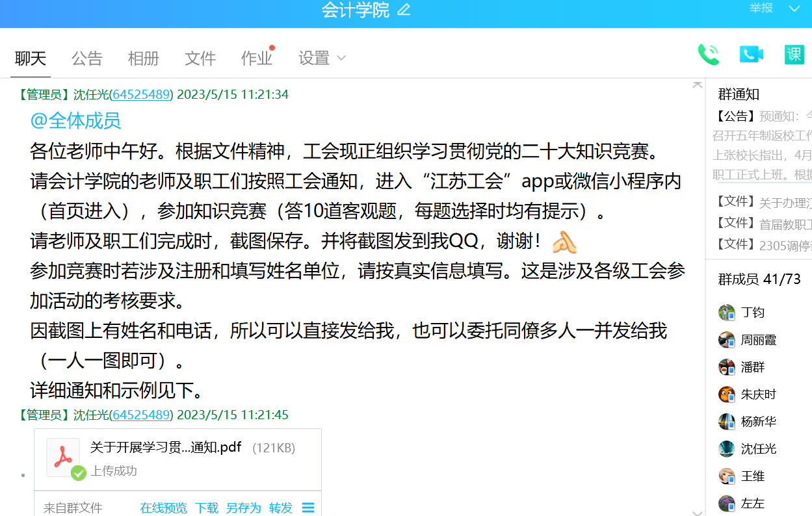
Task: Click 在线预览 for the PDF
Action: 163,508
